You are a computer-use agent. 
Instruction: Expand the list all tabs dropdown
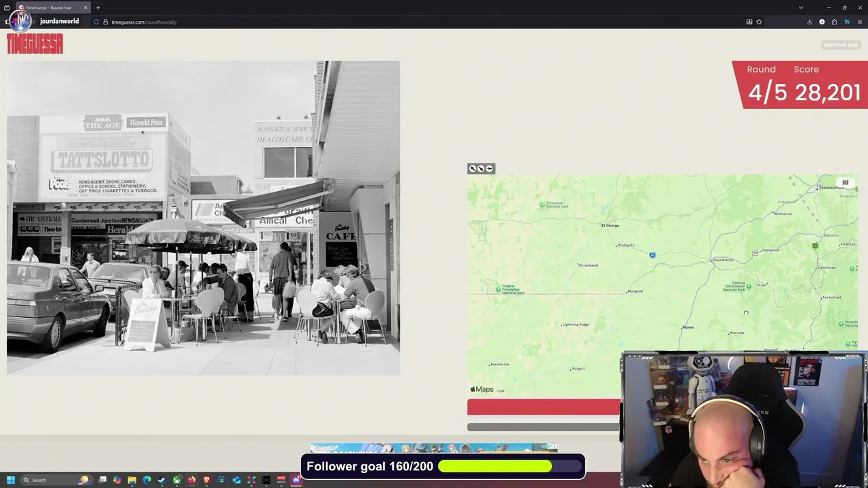(x=801, y=7)
